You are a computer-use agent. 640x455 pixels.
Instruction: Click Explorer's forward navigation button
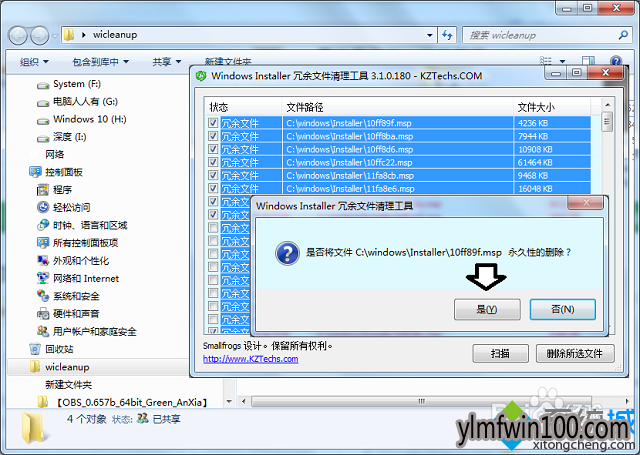(40, 36)
